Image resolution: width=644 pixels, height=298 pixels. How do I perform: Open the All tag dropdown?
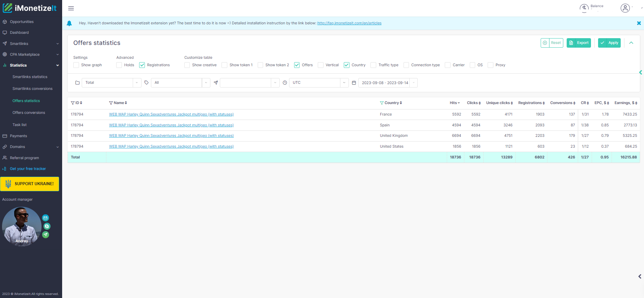coord(181,83)
